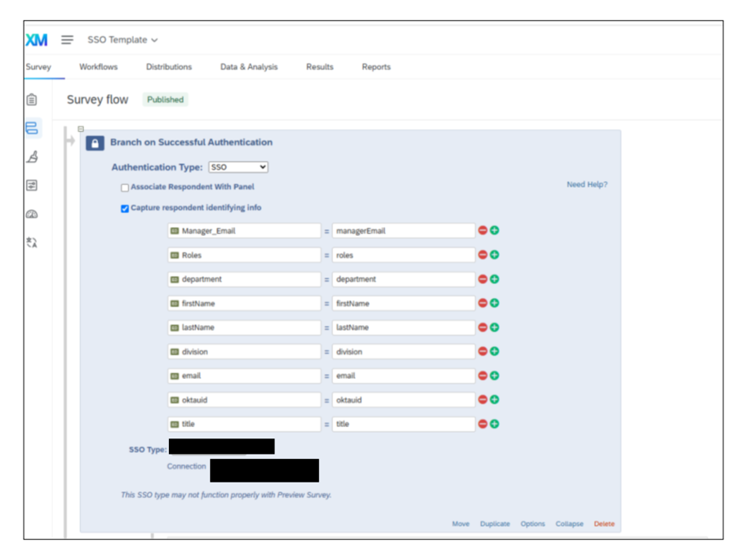Screen dimensions: 747x560
Task: Click the Need Help? link
Action: [587, 184]
